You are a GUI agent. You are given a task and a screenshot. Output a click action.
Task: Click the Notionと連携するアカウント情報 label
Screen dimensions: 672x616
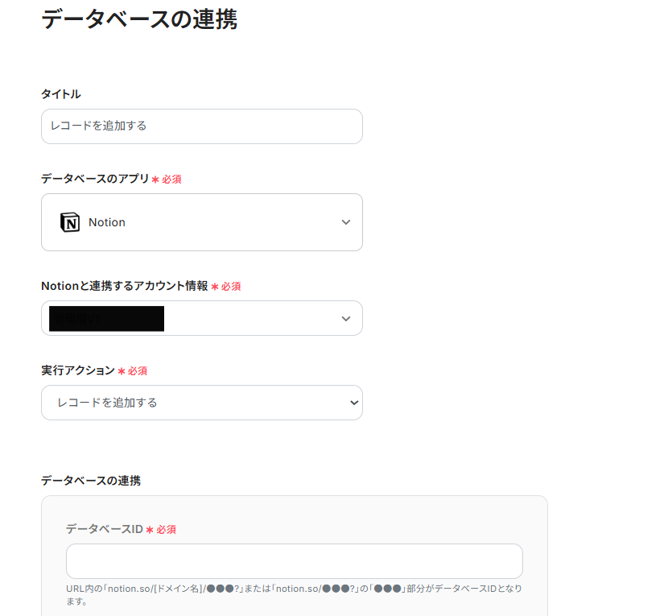click(x=124, y=286)
